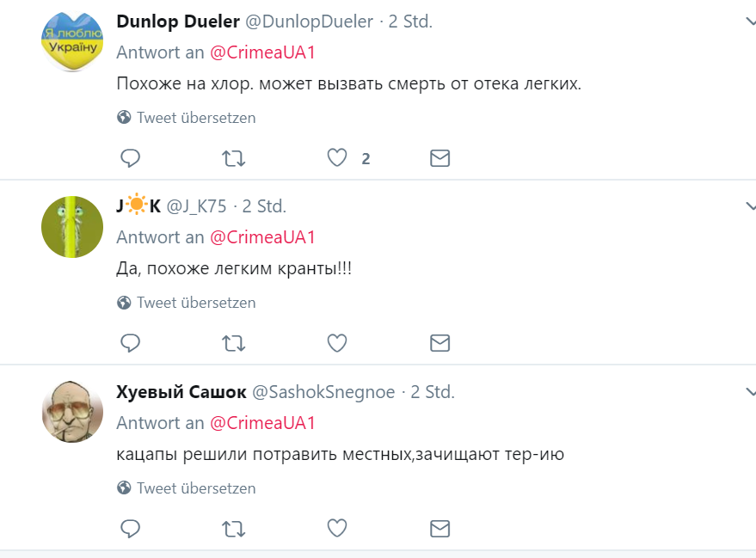
Task: Retweet Dunlop Dueler's tweet
Action: pyautogui.click(x=233, y=158)
